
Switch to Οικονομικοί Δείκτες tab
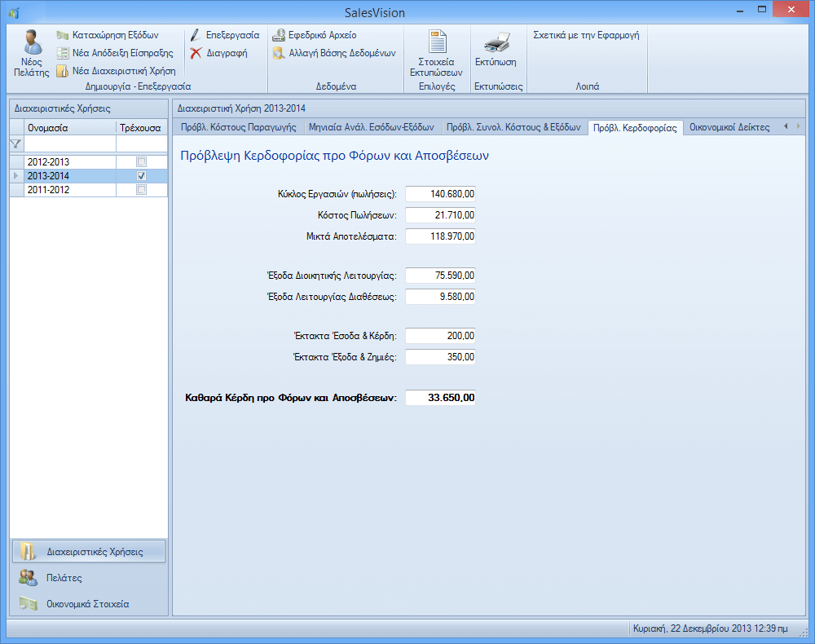729,127
